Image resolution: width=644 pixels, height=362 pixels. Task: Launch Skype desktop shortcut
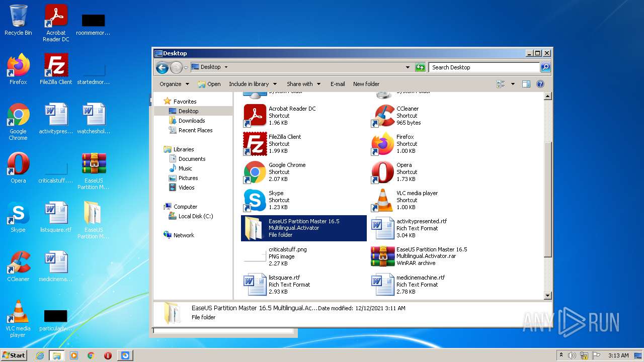coord(18,217)
